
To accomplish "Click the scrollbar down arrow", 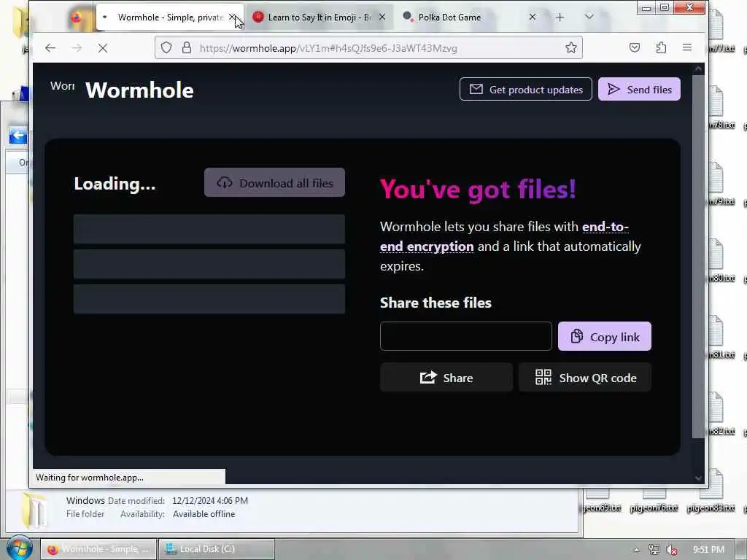I will coord(698,478).
